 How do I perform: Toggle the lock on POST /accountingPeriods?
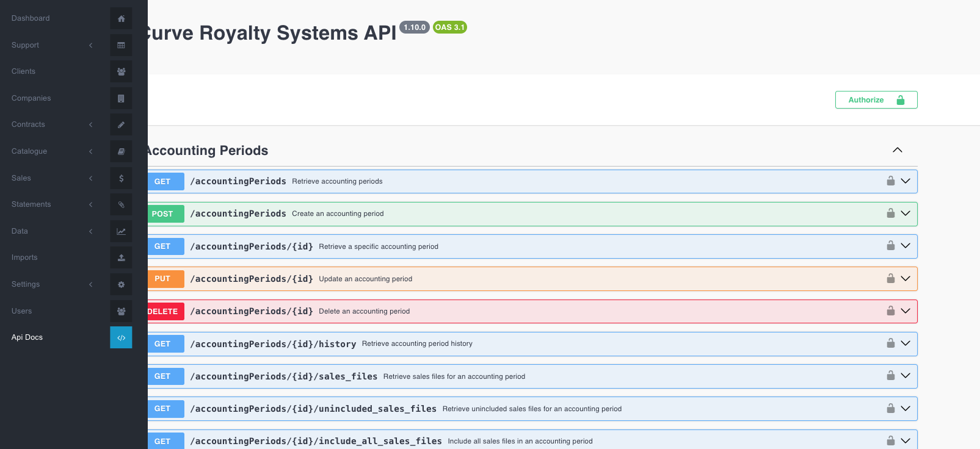click(x=890, y=214)
